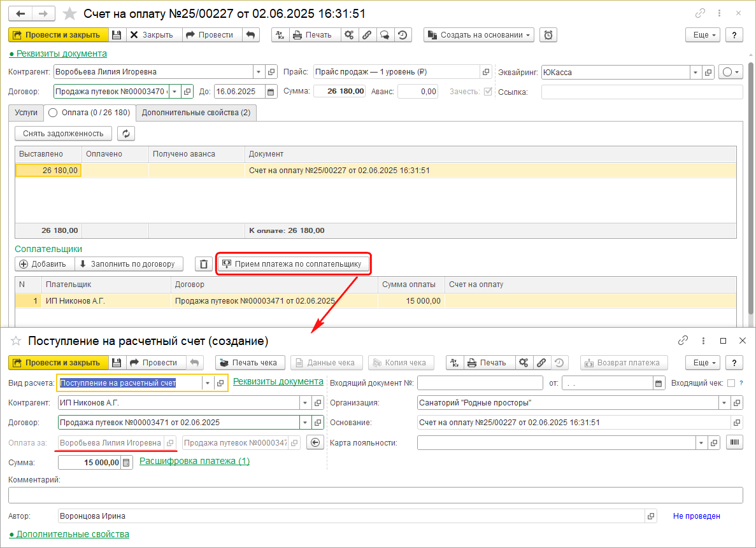Open the Дополнительные свойства (2) tab
The image size is (756, 548).
point(196,113)
